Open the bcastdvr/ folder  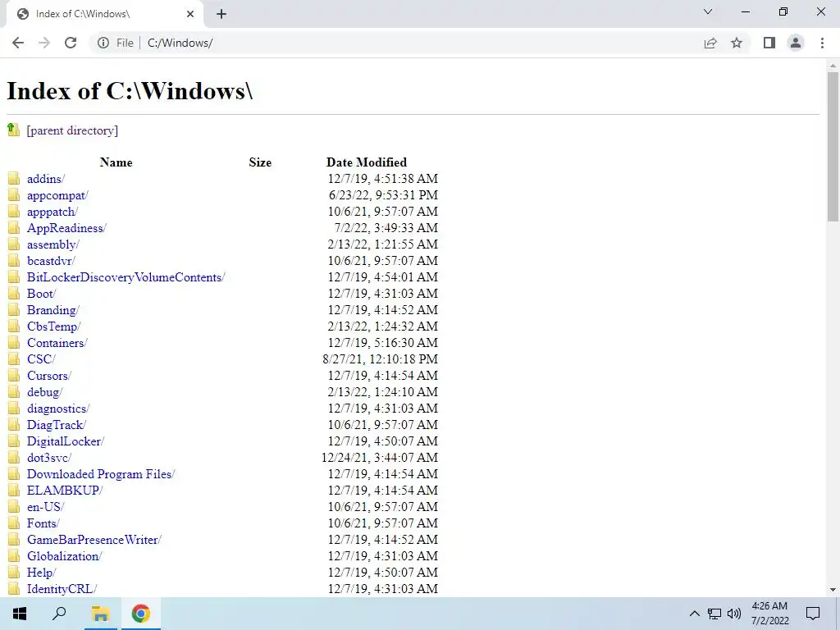[x=51, y=261]
